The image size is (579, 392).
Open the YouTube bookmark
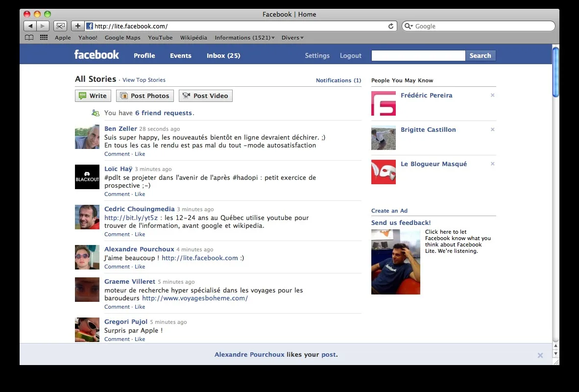coord(160,38)
